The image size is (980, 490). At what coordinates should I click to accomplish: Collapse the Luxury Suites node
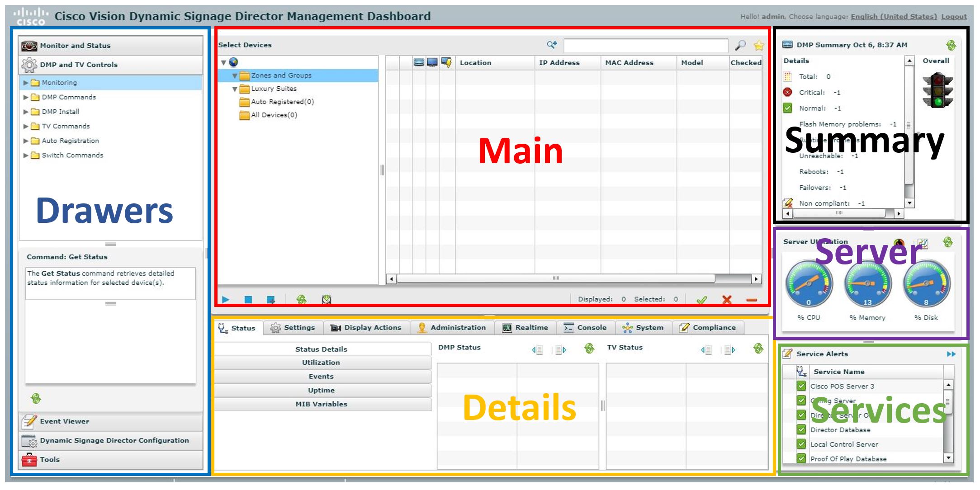(x=235, y=89)
